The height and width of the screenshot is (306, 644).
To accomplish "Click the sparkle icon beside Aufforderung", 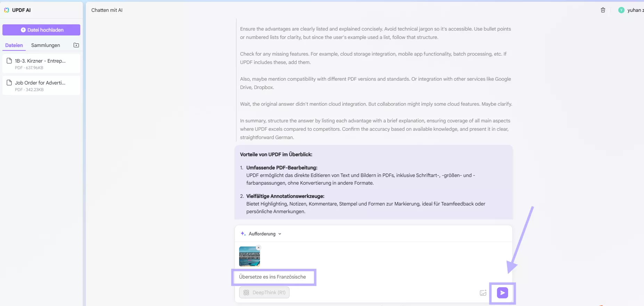I will [x=243, y=234].
